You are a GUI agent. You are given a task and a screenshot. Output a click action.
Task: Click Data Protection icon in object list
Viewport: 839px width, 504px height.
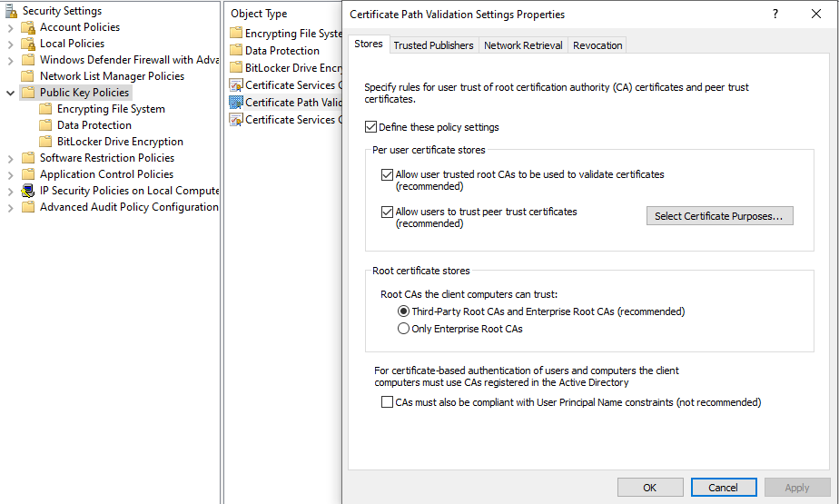click(x=236, y=50)
